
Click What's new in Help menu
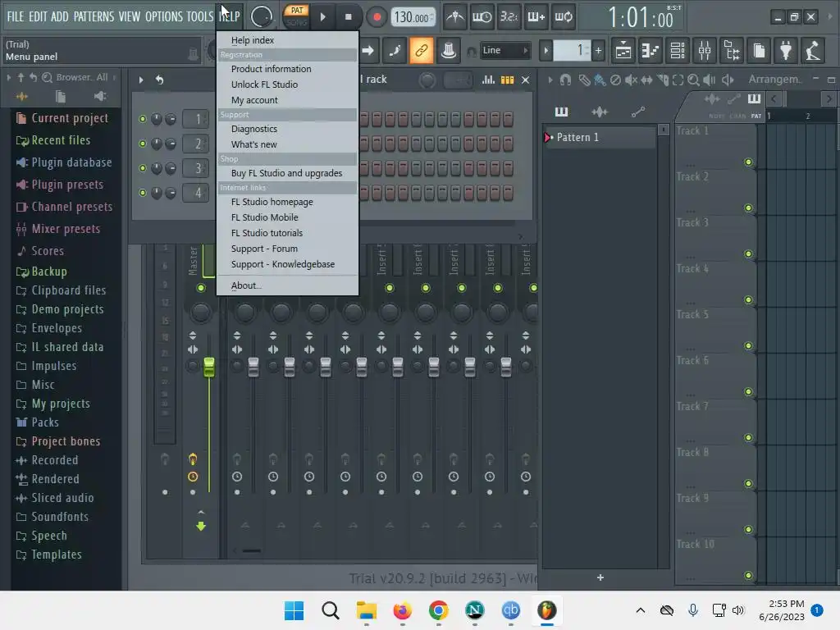tap(287, 144)
